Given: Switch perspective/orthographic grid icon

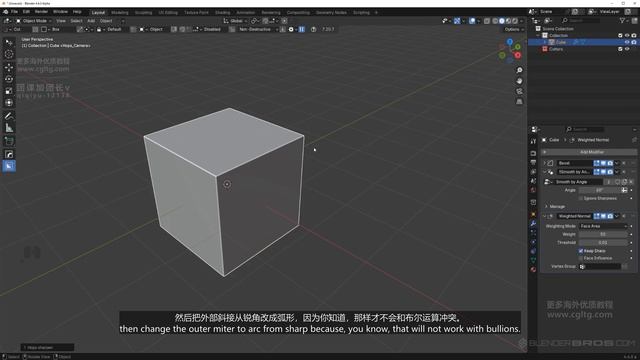Looking at the screenshot, I should [519, 101].
